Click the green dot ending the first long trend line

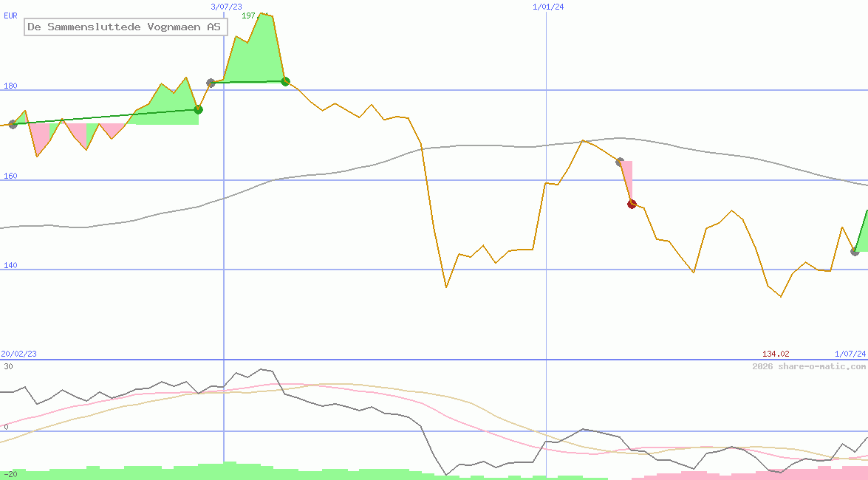tap(198, 109)
